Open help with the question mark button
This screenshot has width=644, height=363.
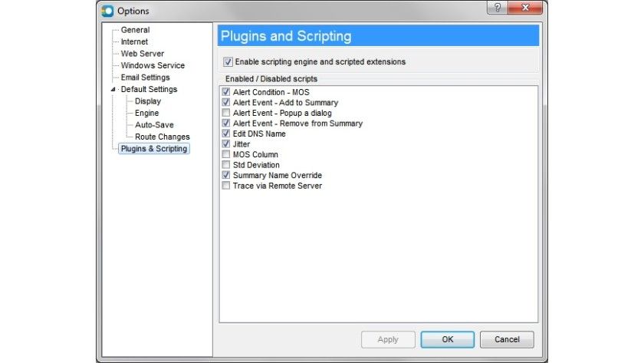[x=498, y=8]
